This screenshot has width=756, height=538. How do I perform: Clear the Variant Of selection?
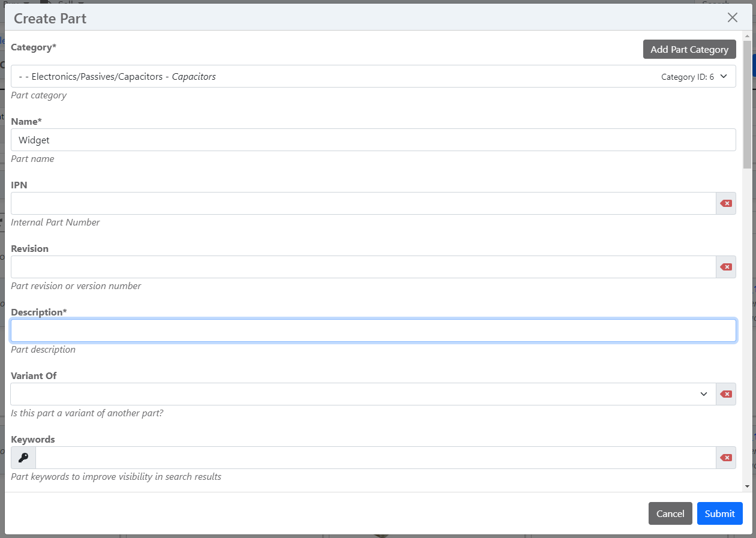click(x=726, y=394)
